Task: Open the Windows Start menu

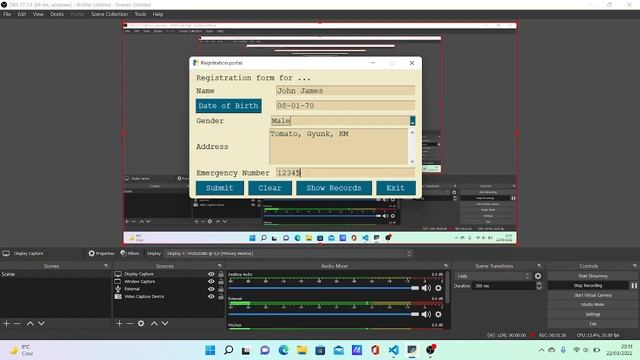Action: coord(210,350)
